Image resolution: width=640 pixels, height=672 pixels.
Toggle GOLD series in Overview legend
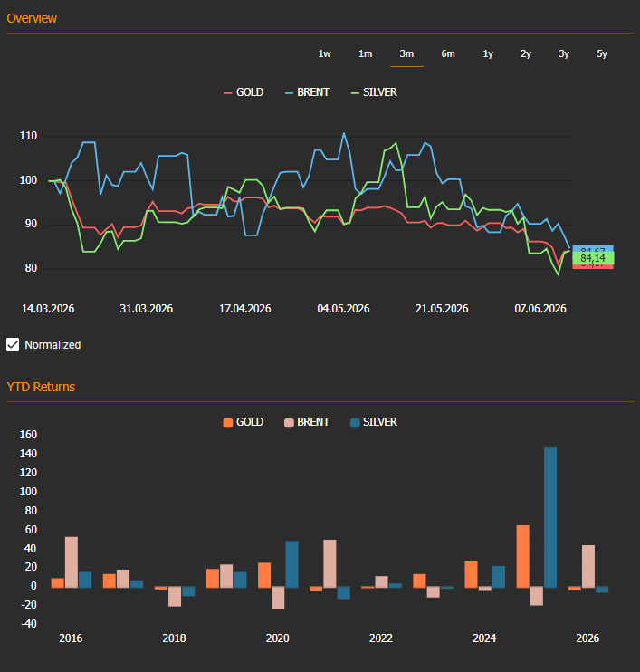click(x=244, y=92)
